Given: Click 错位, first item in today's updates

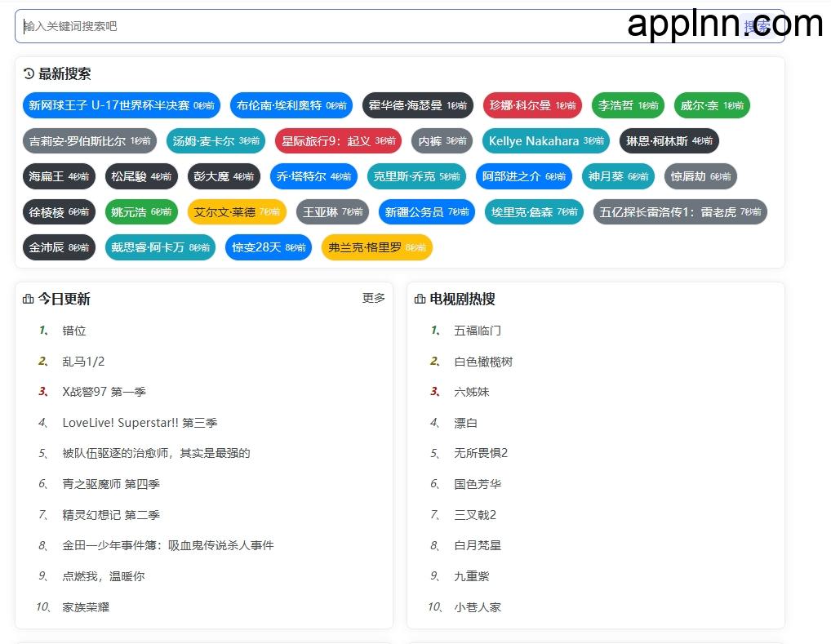Looking at the screenshot, I should click(74, 331).
